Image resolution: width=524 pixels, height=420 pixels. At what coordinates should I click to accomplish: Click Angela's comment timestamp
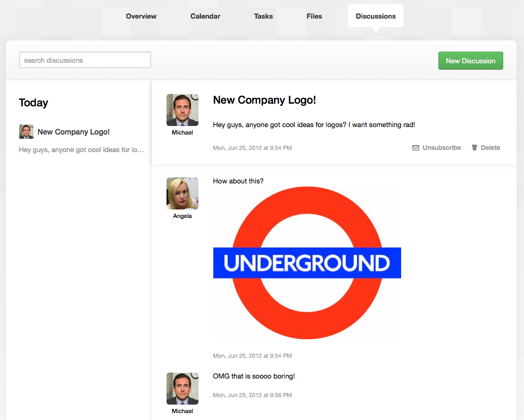click(252, 356)
